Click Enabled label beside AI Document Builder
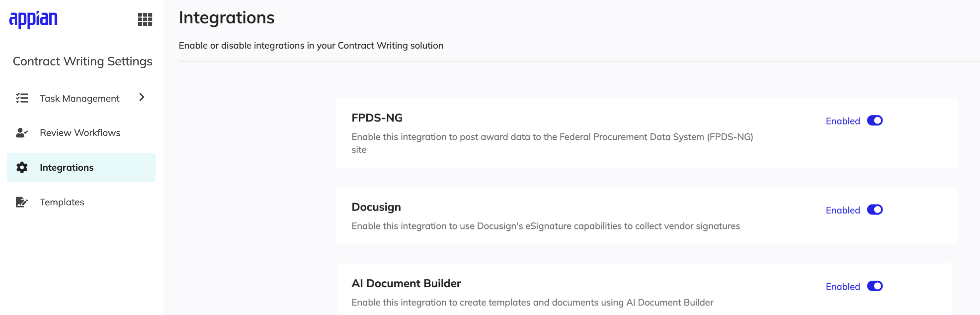The width and height of the screenshot is (980, 315). (843, 286)
